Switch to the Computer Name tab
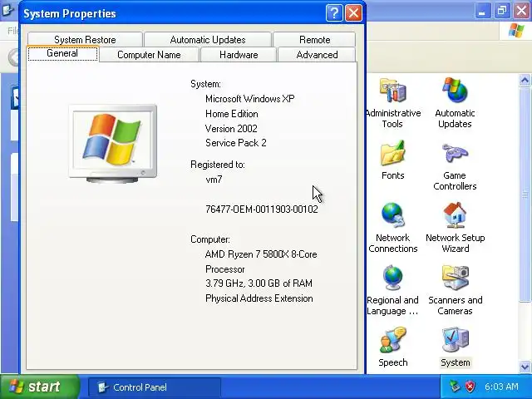Screen dimensions: 532x399 tap(149, 55)
